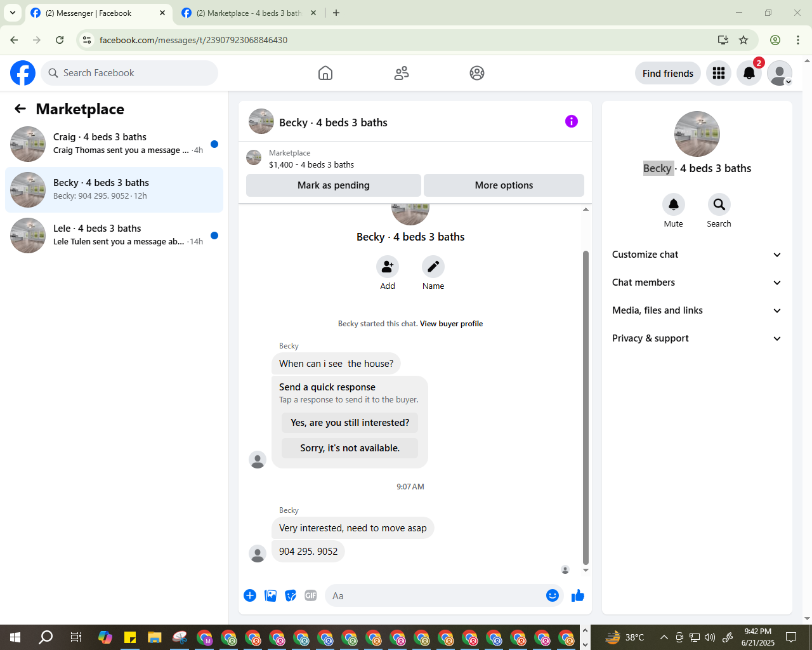Open Windows taskbar search
This screenshot has height=650, width=812.
[x=46, y=637]
